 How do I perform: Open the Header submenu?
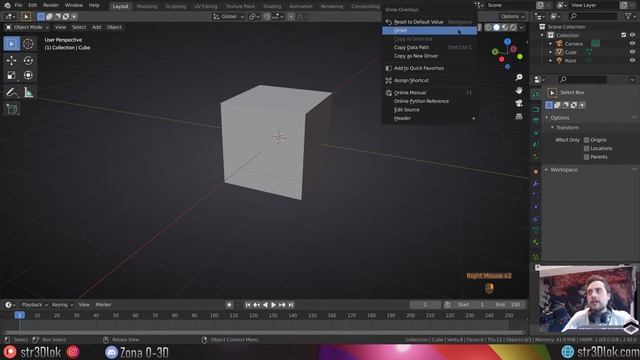point(429,118)
